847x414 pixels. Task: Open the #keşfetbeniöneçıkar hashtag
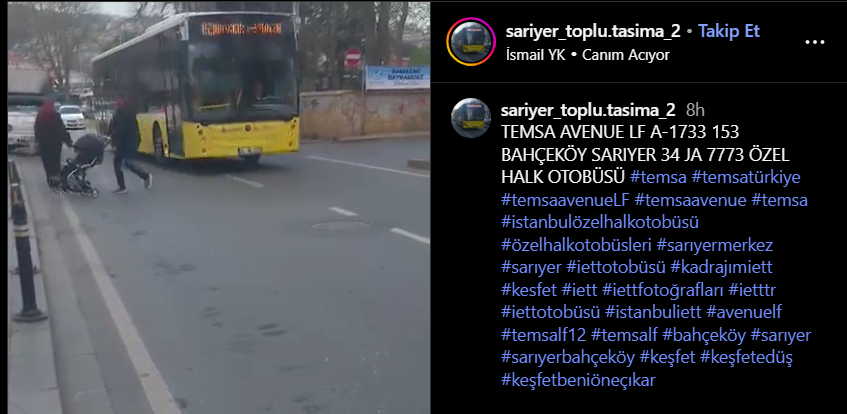coord(578,380)
